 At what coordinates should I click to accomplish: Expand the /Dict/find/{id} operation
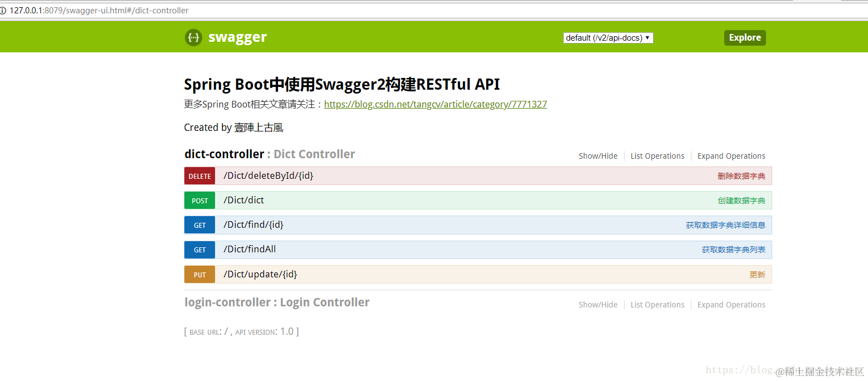click(253, 224)
